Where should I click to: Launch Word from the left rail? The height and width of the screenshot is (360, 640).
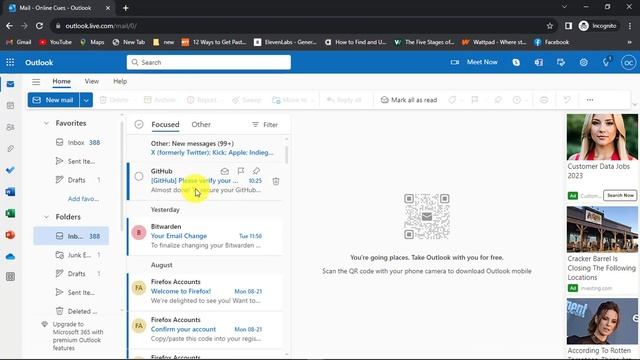(11, 192)
